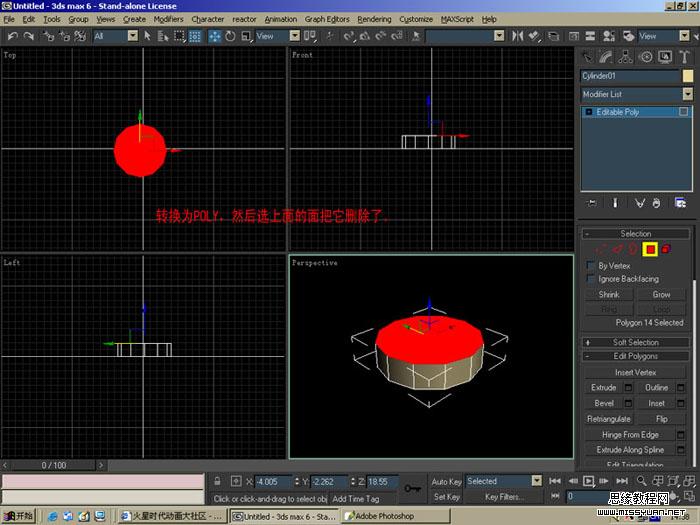
Task: Select the Select Object arrow tool
Action: (x=147, y=36)
